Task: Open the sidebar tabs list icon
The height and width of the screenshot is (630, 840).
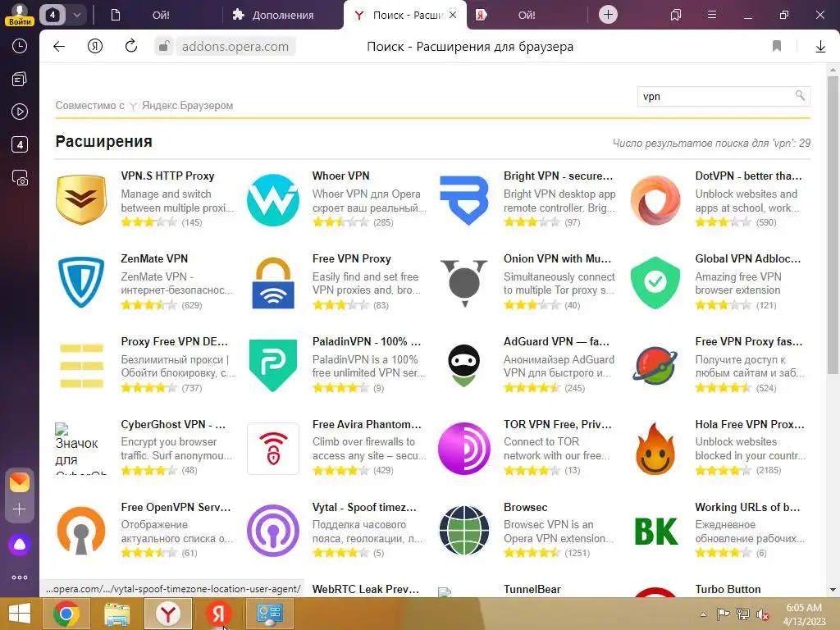Action: 20,80
